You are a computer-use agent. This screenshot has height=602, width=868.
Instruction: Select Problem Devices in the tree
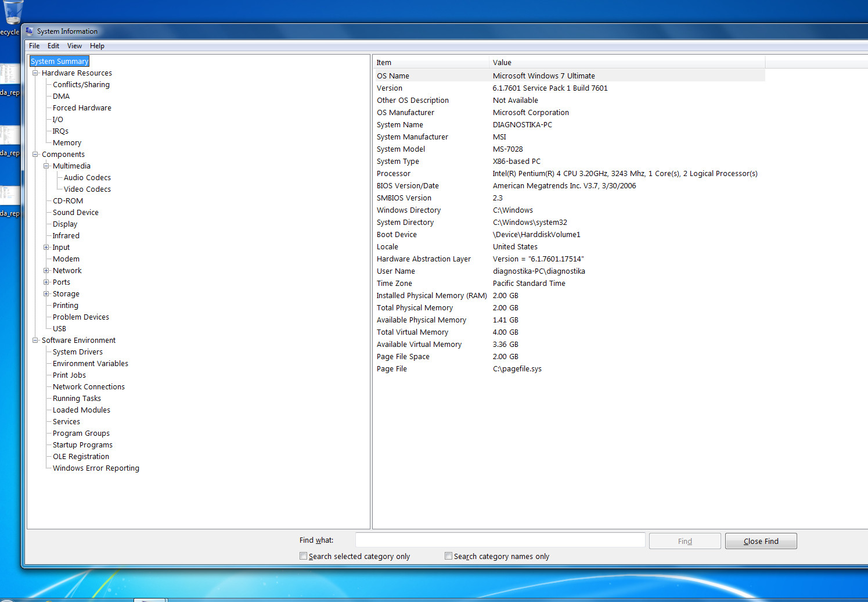pyautogui.click(x=81, y=317)
